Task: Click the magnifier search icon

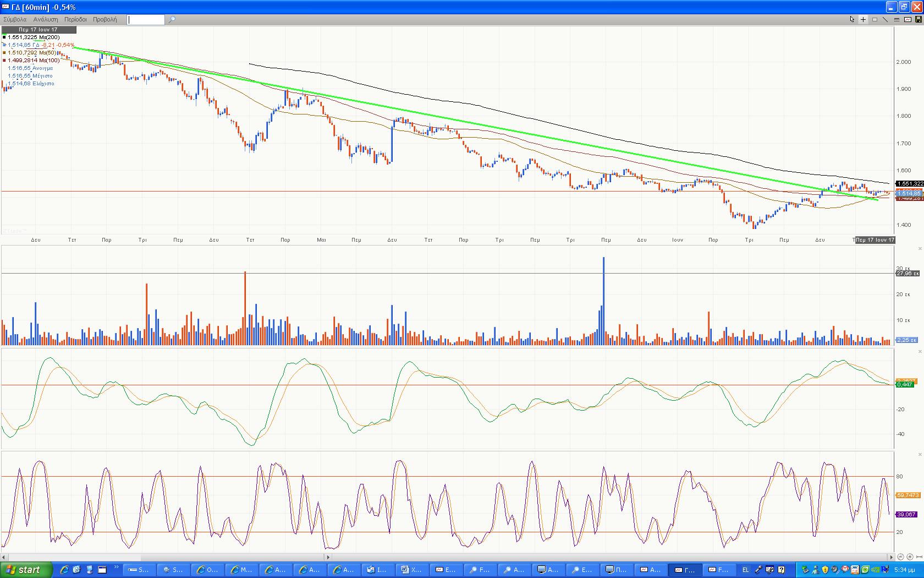Action: pyautogui.click(x=172, y=19)
